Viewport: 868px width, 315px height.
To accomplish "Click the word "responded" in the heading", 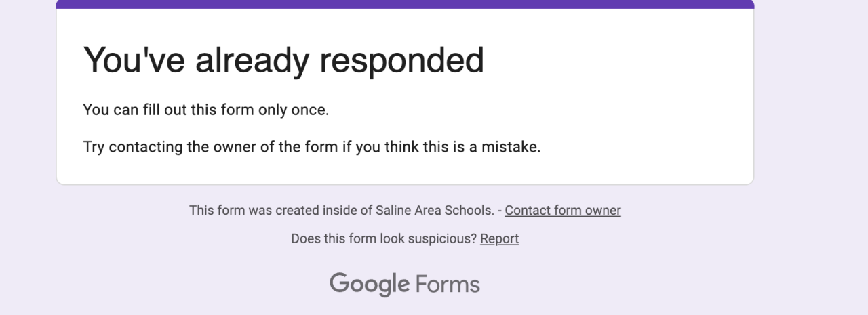I will point(401,60).
